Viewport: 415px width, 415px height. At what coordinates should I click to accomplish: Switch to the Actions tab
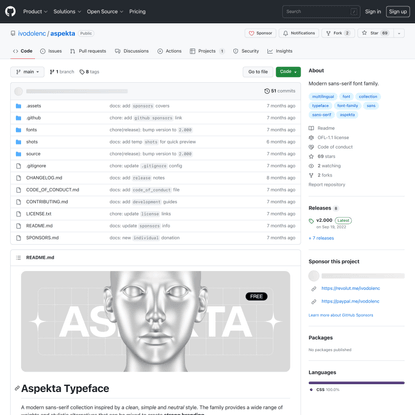point(169,51)
